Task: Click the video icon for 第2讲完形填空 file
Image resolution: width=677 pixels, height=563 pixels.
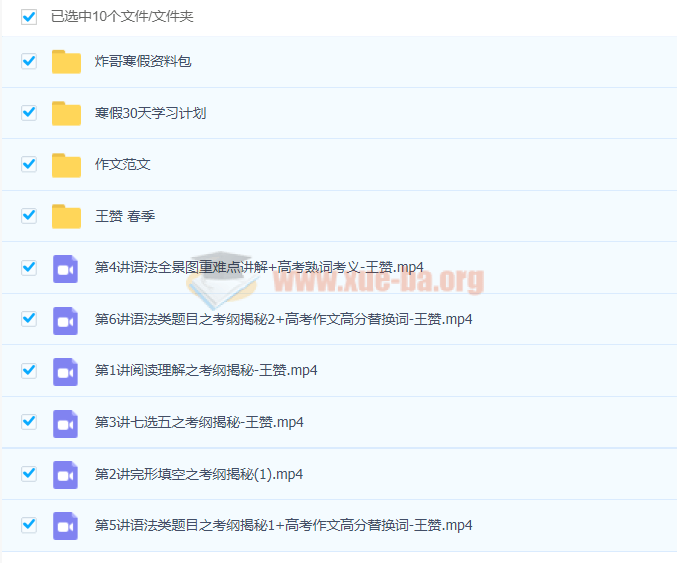Action: tap(66, 474)
